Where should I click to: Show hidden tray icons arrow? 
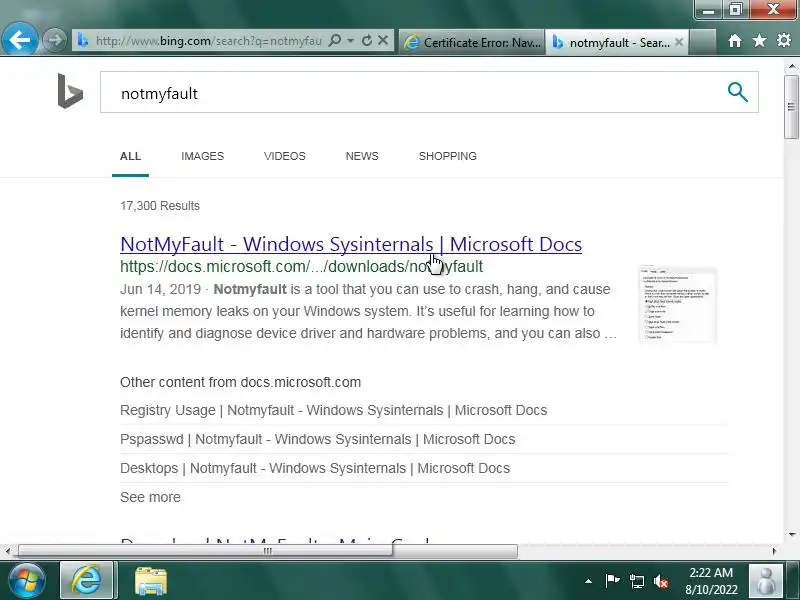click(588, 581)
